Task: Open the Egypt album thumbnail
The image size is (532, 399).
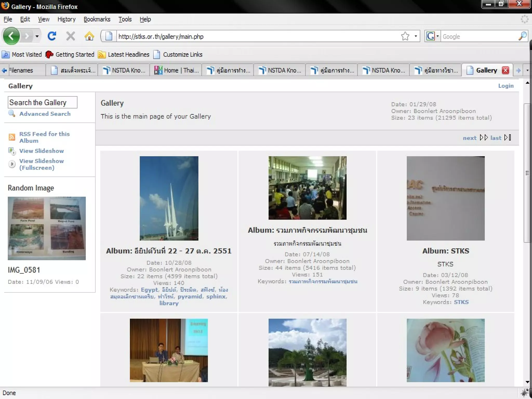Action: 169,198
